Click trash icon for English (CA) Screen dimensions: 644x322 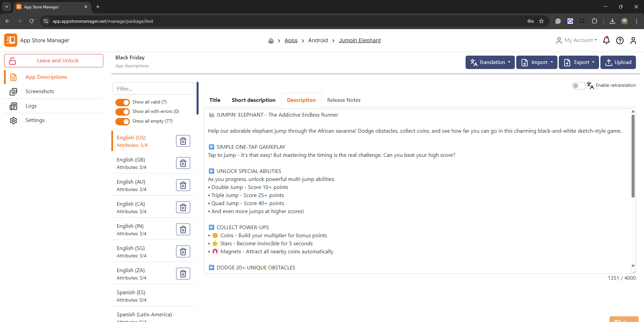[x=183, y=207]
